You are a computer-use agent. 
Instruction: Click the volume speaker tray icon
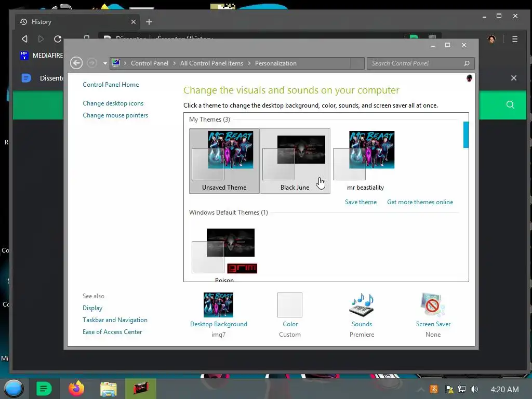(474, 389)
